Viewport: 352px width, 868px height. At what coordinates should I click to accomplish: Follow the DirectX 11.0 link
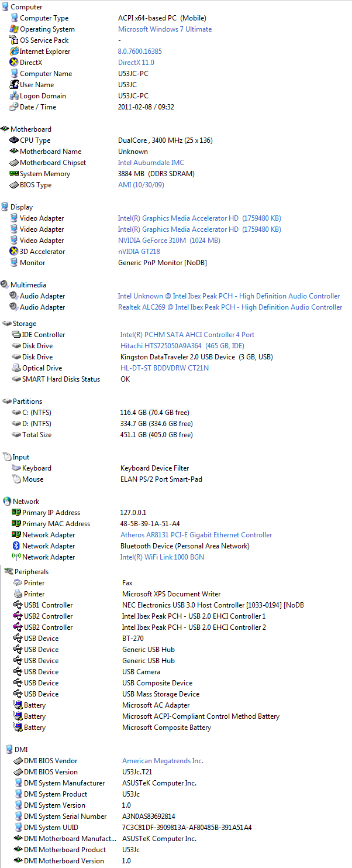coord(136,63)
